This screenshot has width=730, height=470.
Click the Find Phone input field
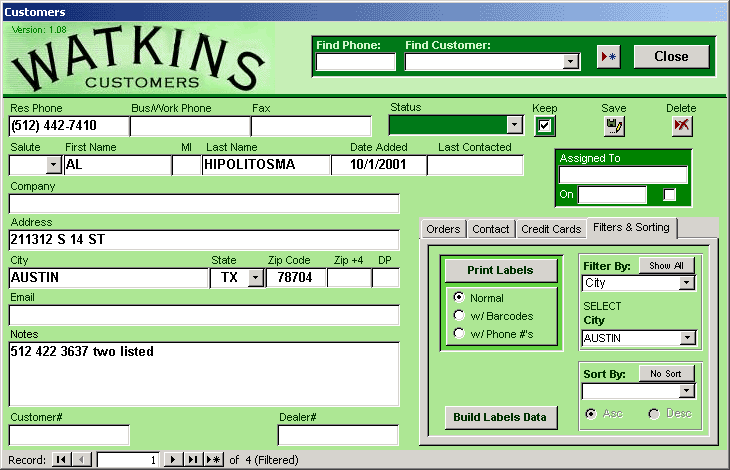coord(356,62)
